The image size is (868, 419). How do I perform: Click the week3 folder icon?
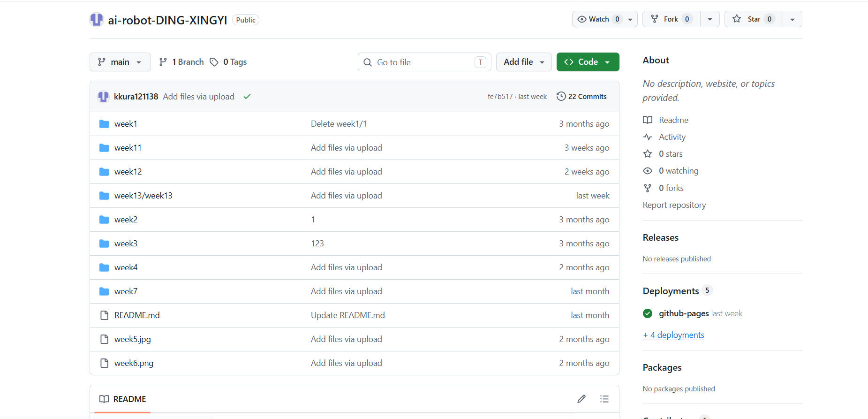(104, 244)
